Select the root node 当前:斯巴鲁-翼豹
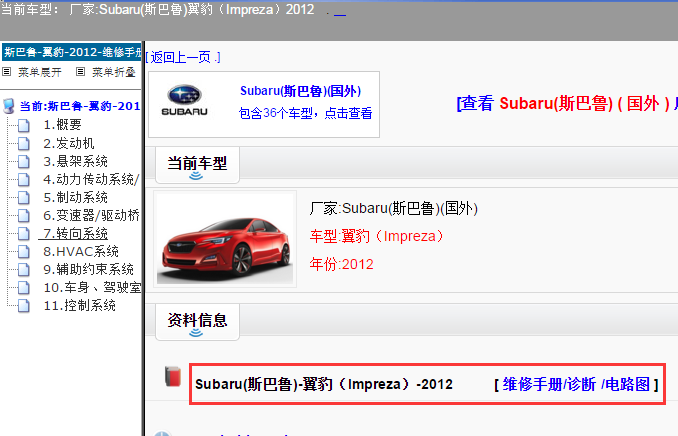This screenshot has height=436, width=678. click(80, 106)
